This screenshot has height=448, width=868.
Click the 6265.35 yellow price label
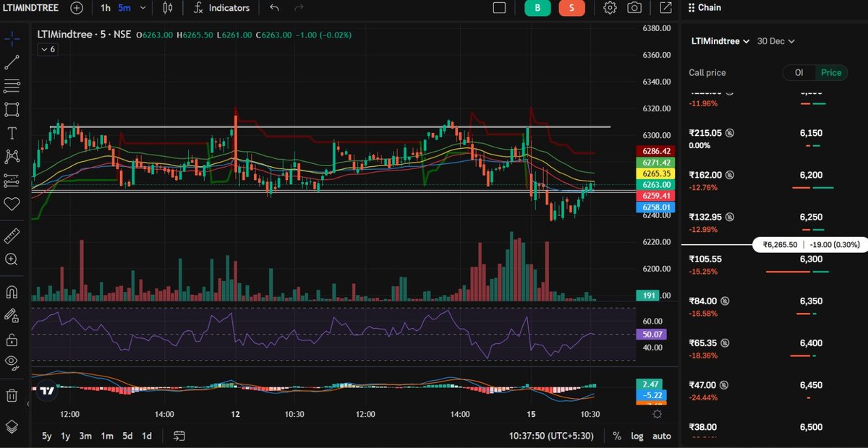click(x=655, y=174)
